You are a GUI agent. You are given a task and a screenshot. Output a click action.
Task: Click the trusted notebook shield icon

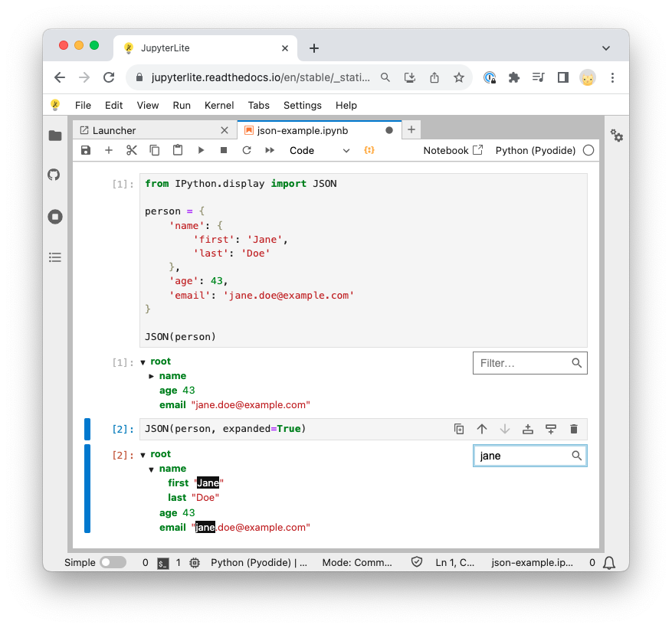point(417,562)
